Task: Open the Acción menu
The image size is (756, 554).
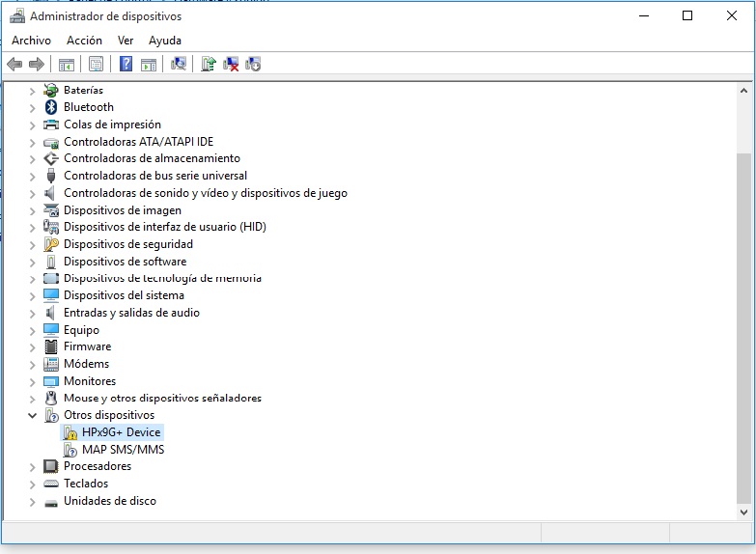Action: tap(84, 41)
